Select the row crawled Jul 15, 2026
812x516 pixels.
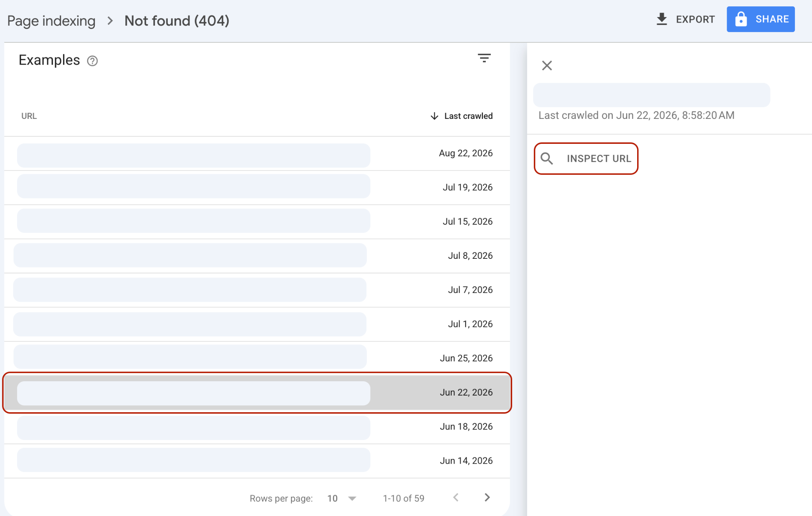click(257, 222)
